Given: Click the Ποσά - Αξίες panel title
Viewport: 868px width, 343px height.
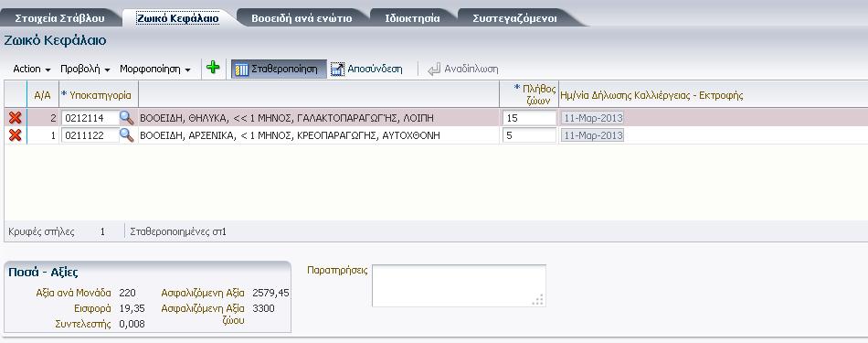Looking at the screenshot, I should [43, 272].
